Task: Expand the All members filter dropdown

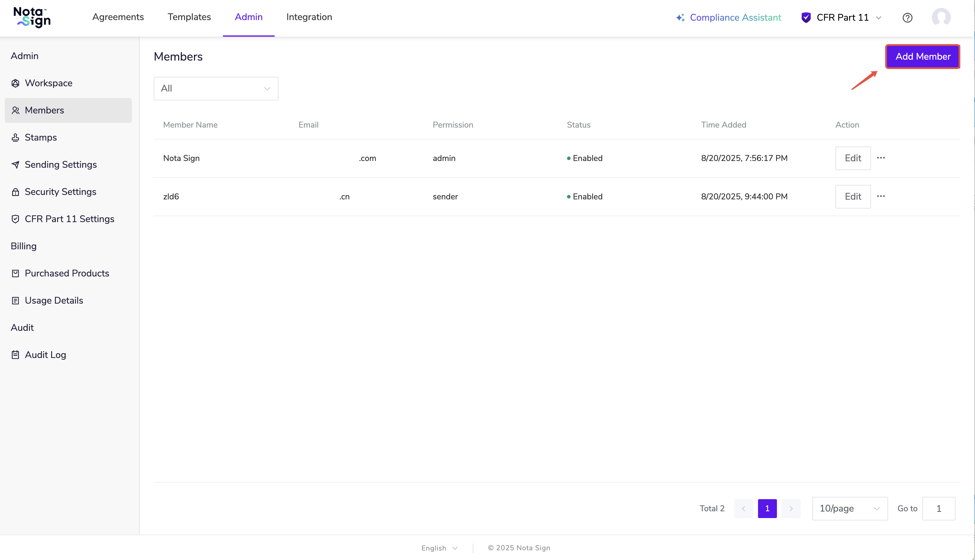Action: [216, 89]
